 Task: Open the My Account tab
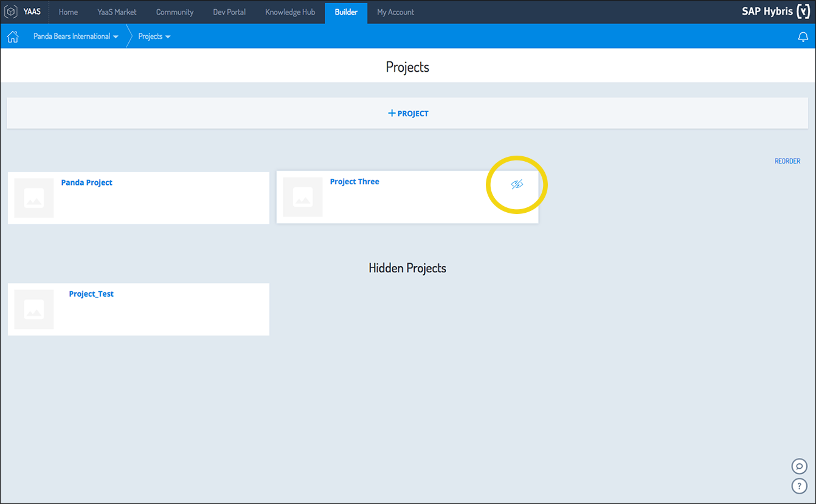(x=395, y=12)
